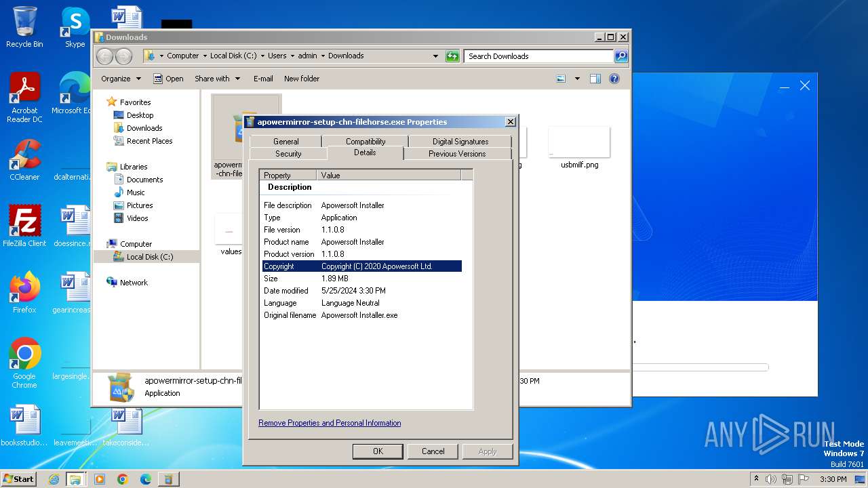Click the Property column header
The image size is (868, 488).
pyautogui.click(x=288, y=175)
